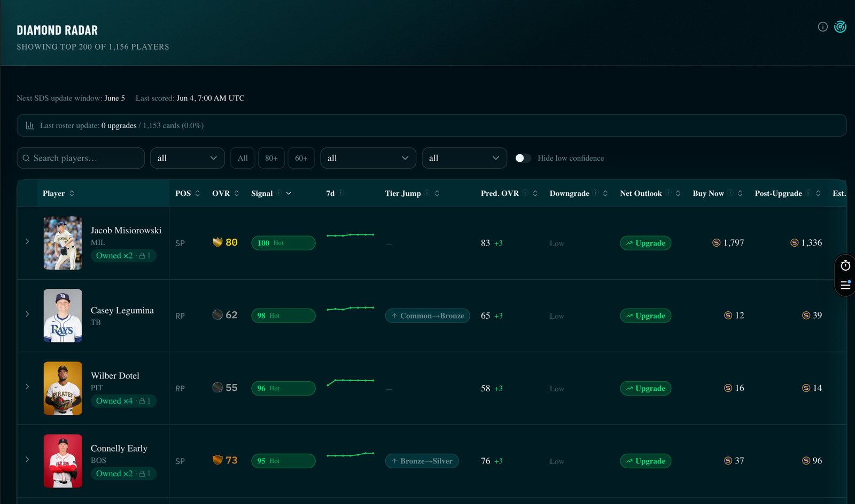Screen dimensions: 855x504
Task: Sort by Net Outlook column arrows
Action: click(x=678, y=193)
